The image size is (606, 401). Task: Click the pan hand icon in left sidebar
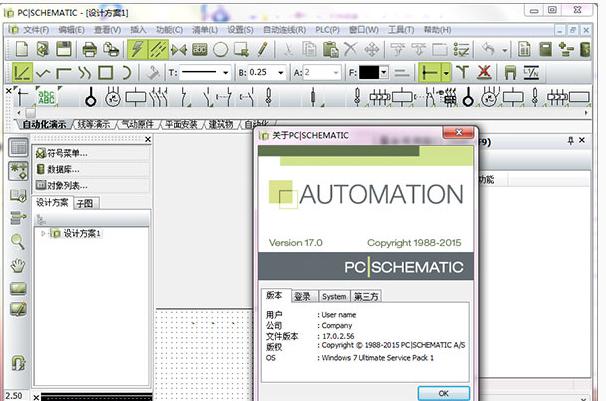(18, 265)
